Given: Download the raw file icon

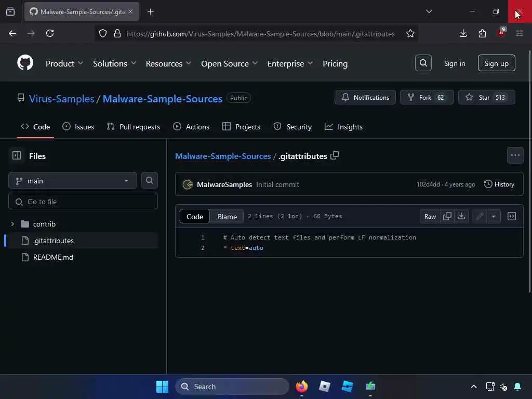Looking at the screenshot, I should tap(461, 216).
